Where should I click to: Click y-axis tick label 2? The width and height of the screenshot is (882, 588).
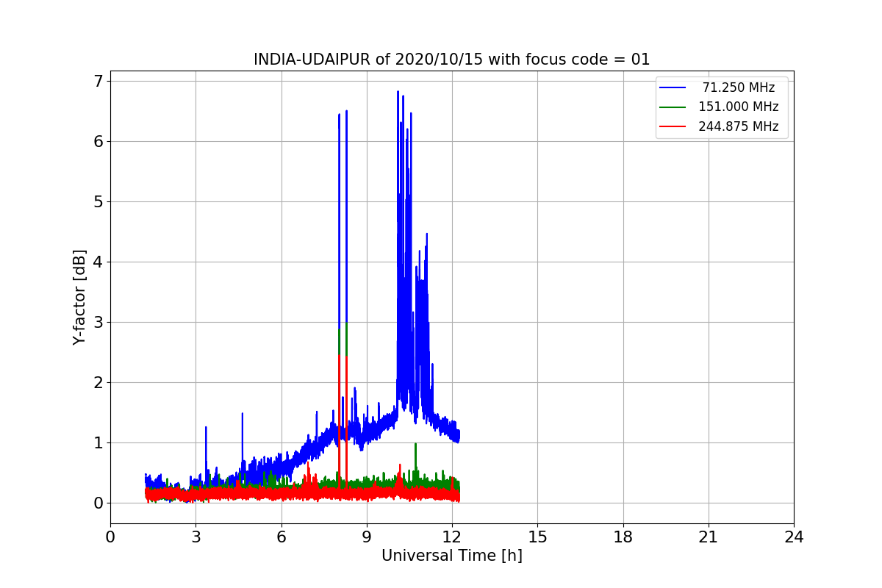[98, 382]
